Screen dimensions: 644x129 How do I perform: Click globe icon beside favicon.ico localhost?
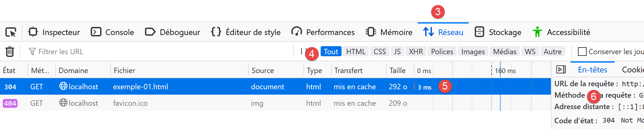[x=63, y=102]
